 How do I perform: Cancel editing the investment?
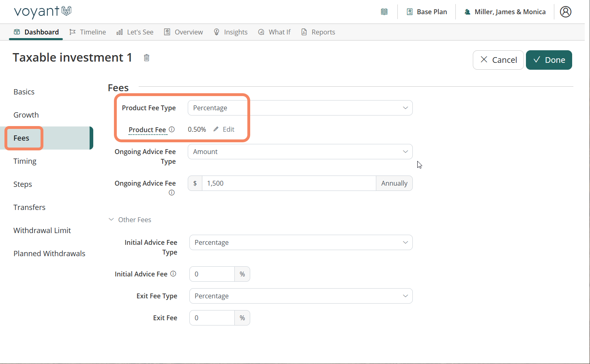tap(498, 60)
